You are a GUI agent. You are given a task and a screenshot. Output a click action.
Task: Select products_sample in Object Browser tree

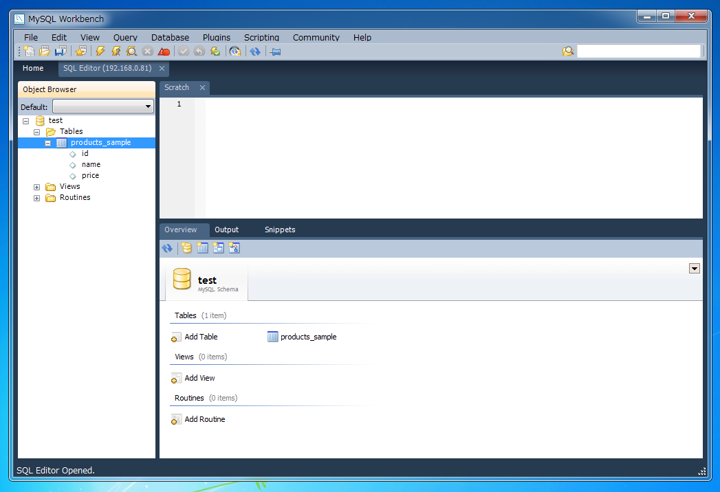(x=101, y=142)
